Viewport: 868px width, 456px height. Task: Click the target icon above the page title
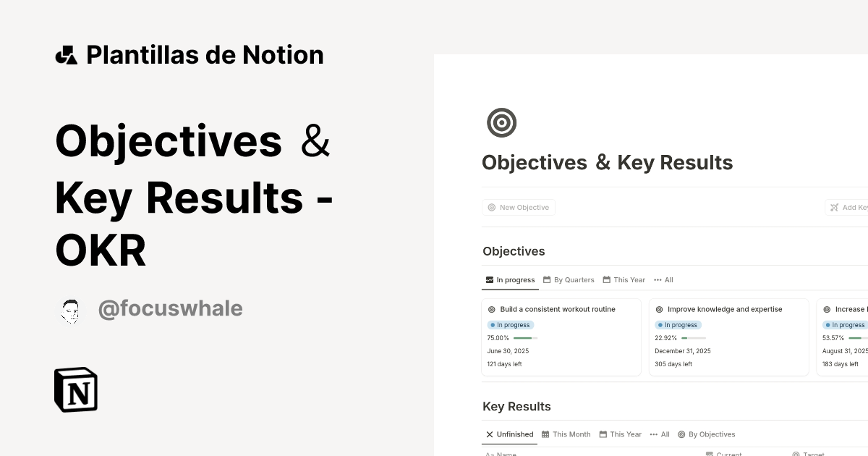pyautogui.click(x=502, y=122)
